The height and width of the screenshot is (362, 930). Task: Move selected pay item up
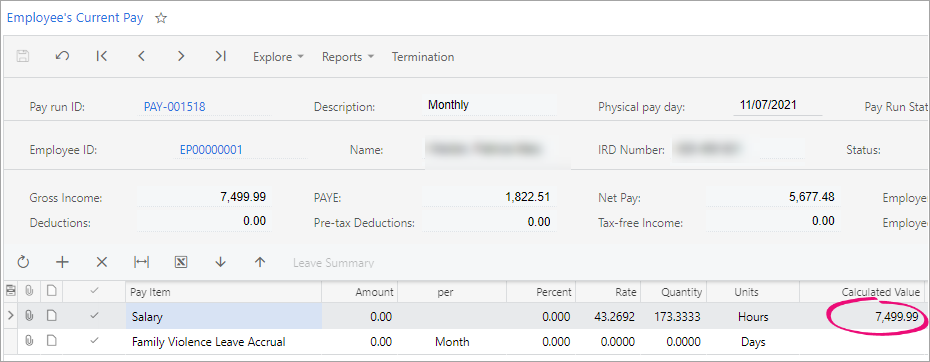[x=260, y=262]
